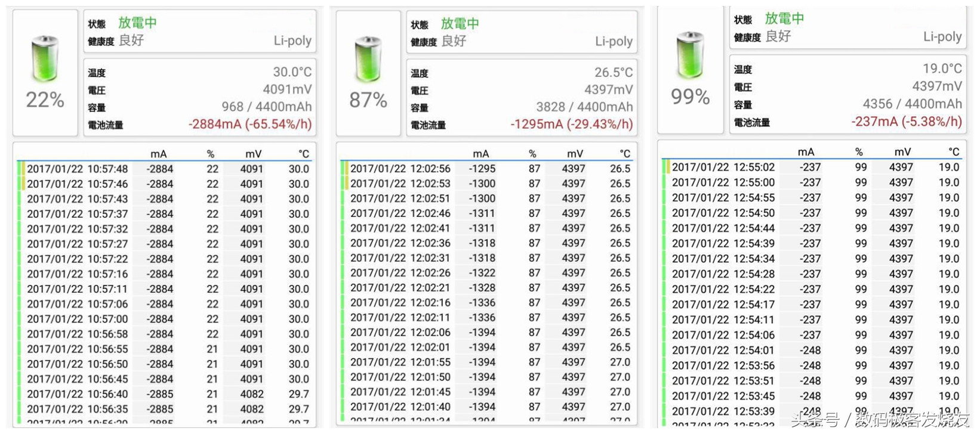The height and width of the screenshot is (434, 980).
Task: Click the battery icon showing 22%
Action: [45, 58]
